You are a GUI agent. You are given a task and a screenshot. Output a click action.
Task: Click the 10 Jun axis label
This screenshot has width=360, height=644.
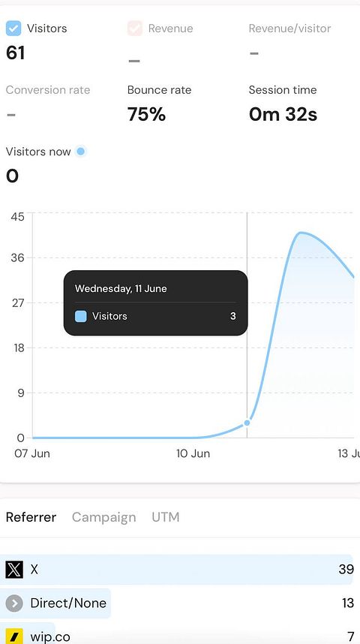(193, 454)
